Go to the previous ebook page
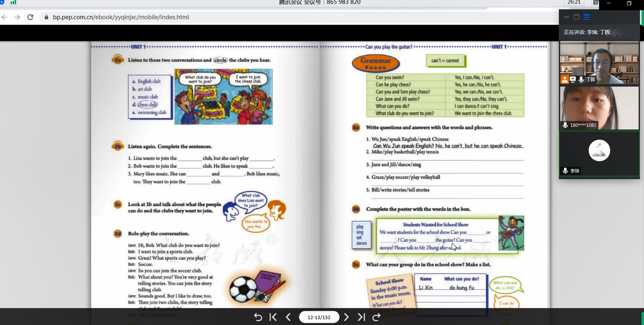This screenshot has height=325, width=644. pos(288,317)
